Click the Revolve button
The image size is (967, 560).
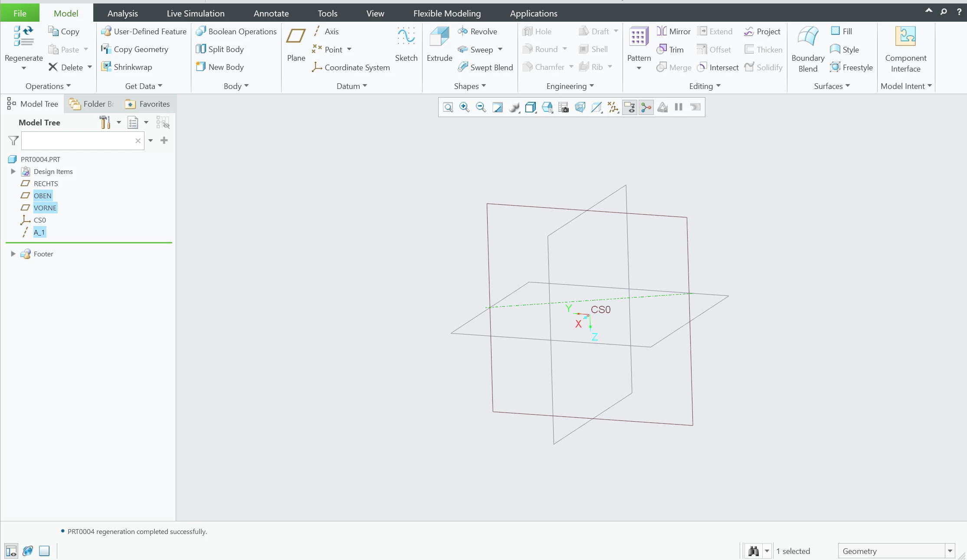(477, 31)
